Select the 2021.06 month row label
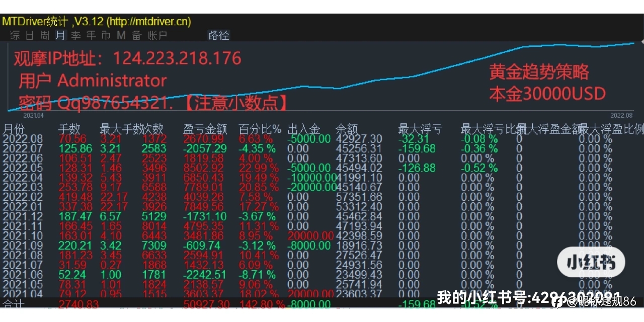The image size is (644, 322). click(x=23, y=275)
